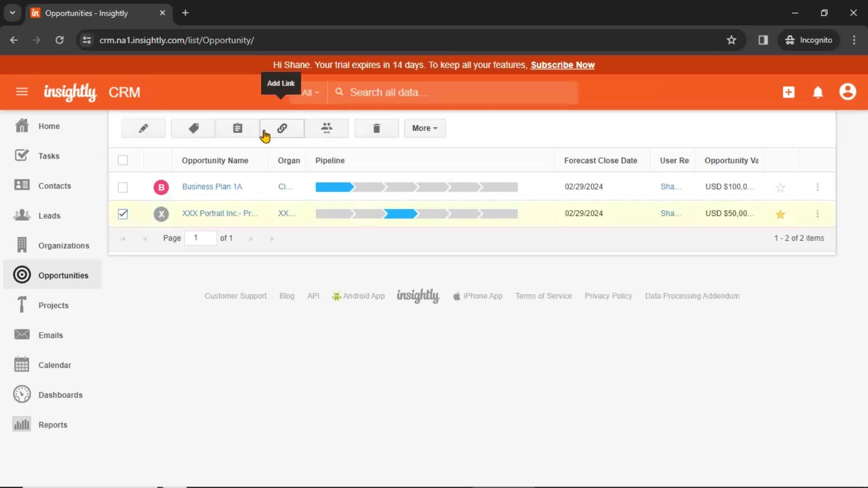Open the browser side panel icon
The width and height of the screenshot is (868, 488).
click(763, 40)
